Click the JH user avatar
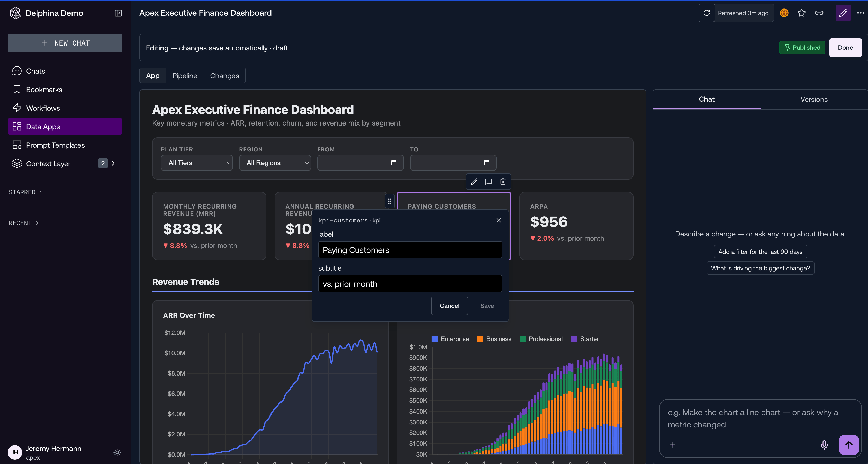 [x=15, y=452]
